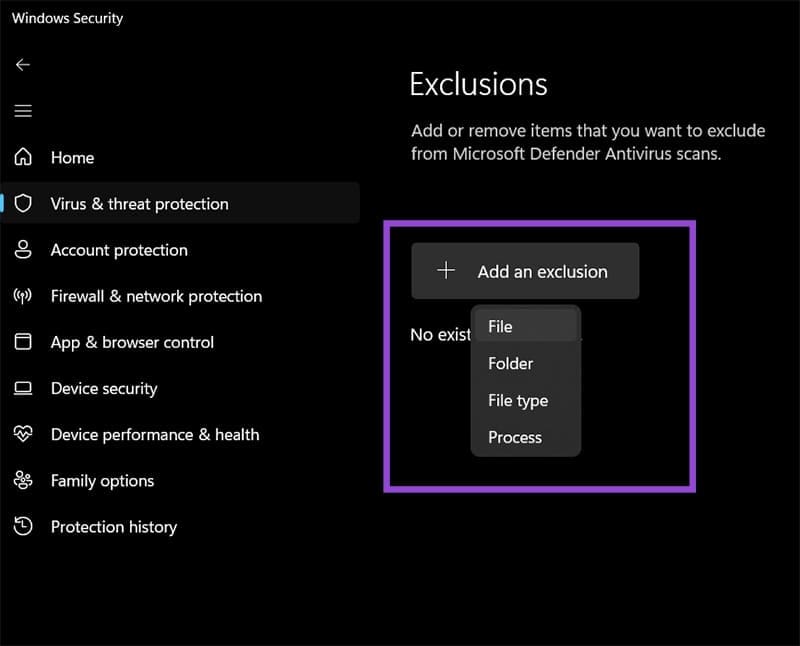Click the Virus & threat protection shield icon

click(23, 204)
